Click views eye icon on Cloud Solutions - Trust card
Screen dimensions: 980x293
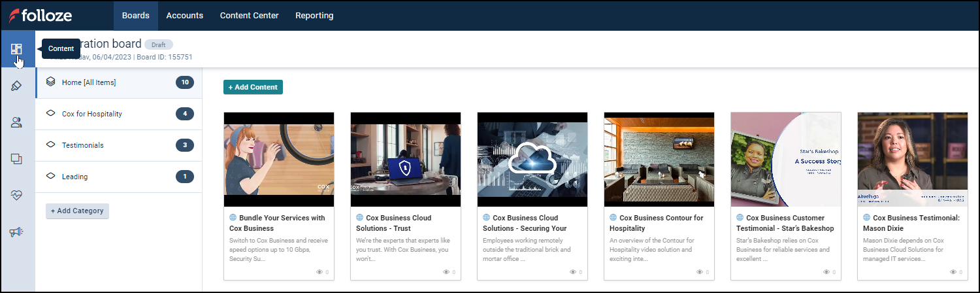(x=446, y=272)
